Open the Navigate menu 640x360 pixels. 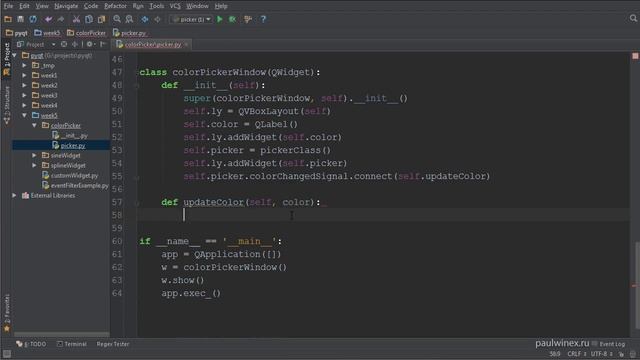click(x=66, y=6)
